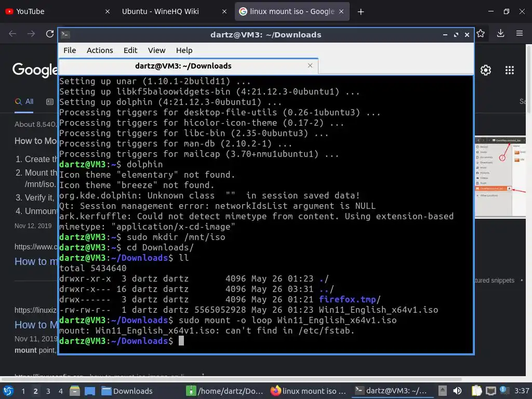
Task: Click the show desktop icon in taskbar
Action: pos(90,391)
